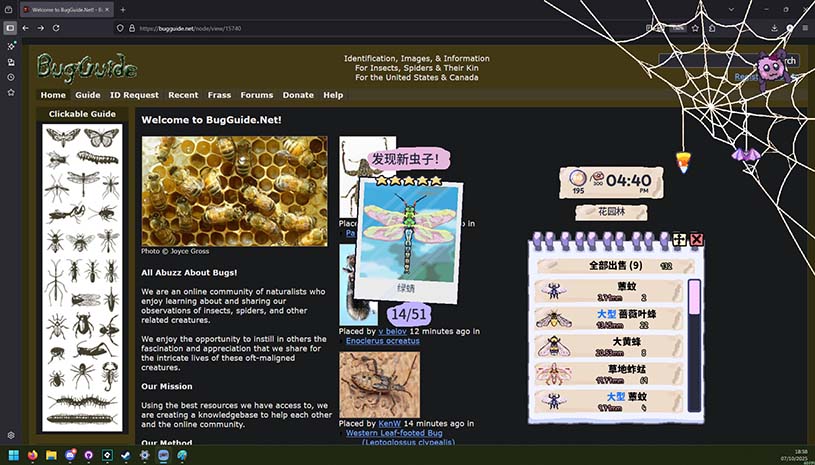Open the ID Request menu item
The image size is (815, 465).
(134, 95)
